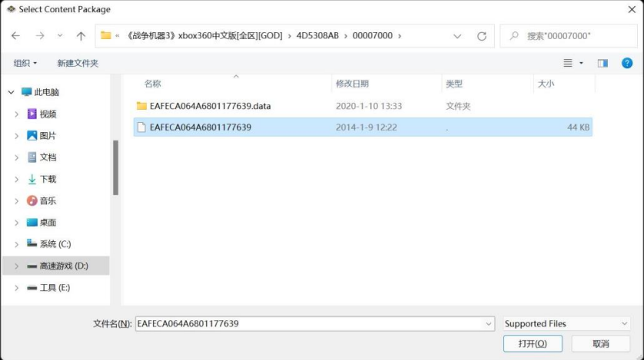Select the EAFECA064A6801177639.data folder
Screen dimensions: 644x360
click(210, 106)
